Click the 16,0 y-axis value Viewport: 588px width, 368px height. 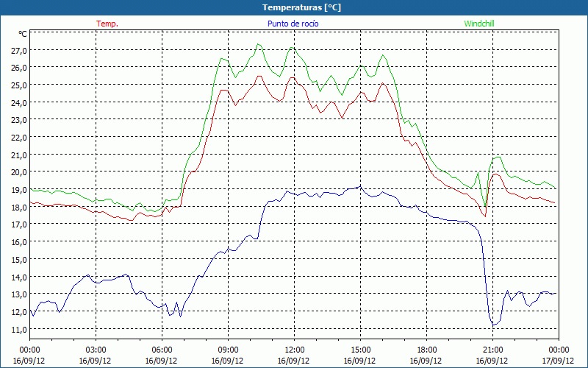(19, 242)
